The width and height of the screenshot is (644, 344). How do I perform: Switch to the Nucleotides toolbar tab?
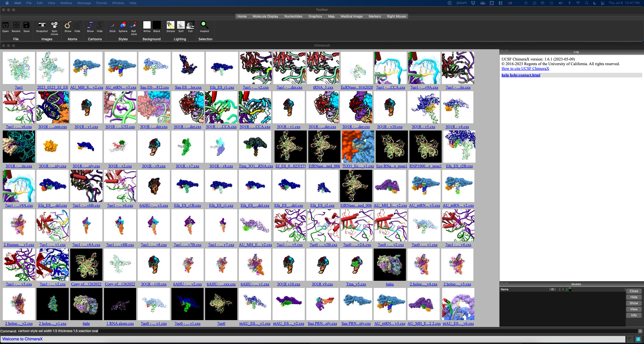pyautogui.click(x=293, y=16)
